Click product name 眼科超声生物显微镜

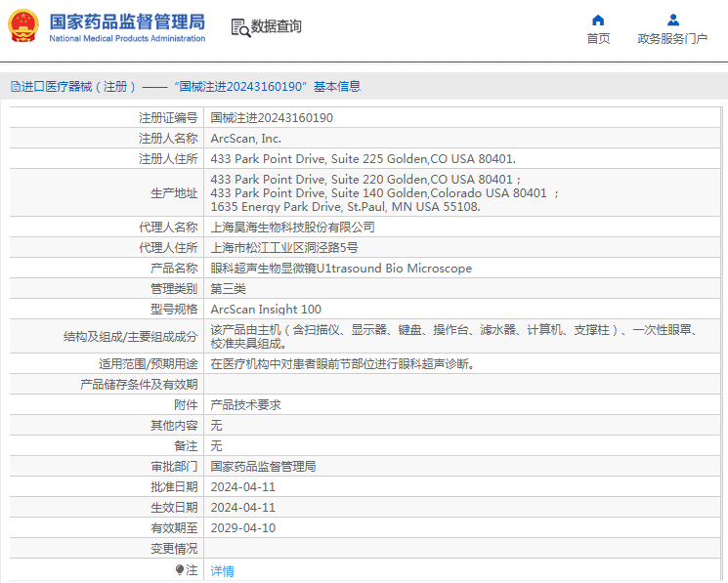(263, 269)
